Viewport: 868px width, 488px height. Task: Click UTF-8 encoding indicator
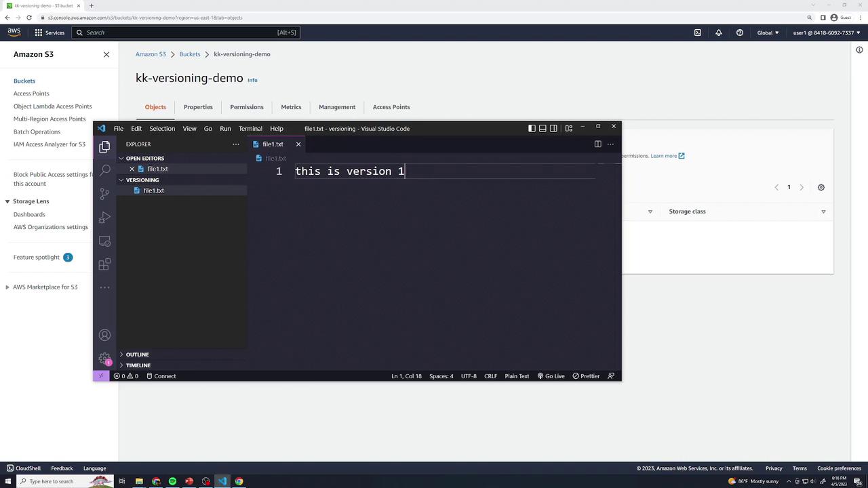click(469, 376)
